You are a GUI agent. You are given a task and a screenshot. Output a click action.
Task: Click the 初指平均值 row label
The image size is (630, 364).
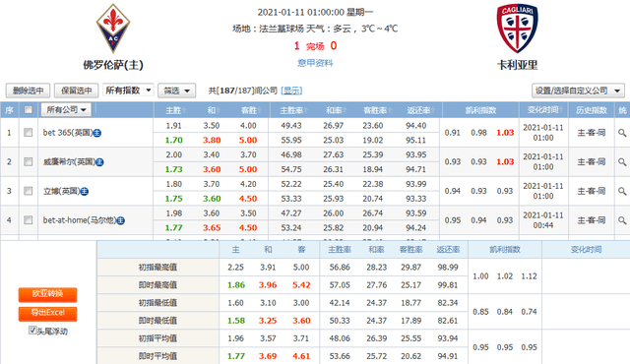pos(157,338)
